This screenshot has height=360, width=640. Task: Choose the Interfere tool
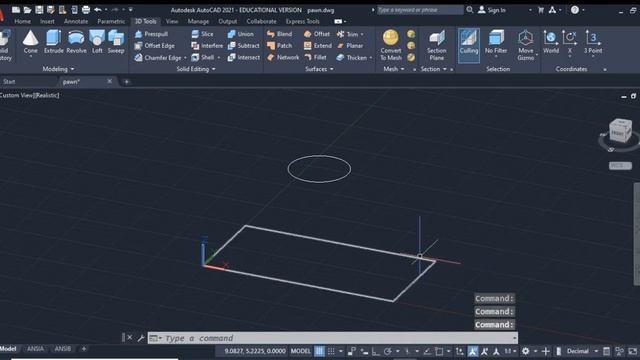(x=207, y=46)
